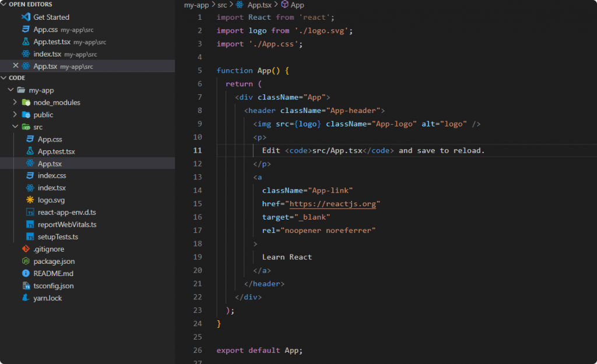Click line number 11 in the editor
The image size is (597, 364).
click(x=199, y=150)
